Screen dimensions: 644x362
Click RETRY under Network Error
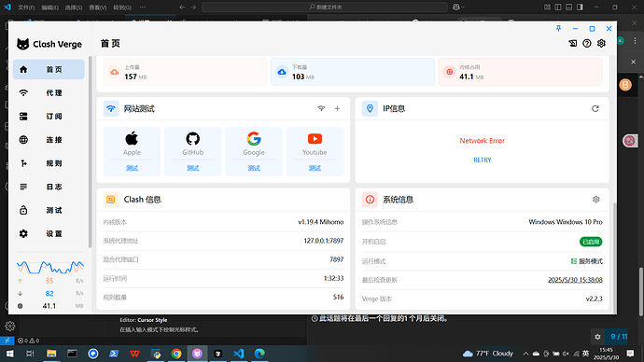[483, 160]
